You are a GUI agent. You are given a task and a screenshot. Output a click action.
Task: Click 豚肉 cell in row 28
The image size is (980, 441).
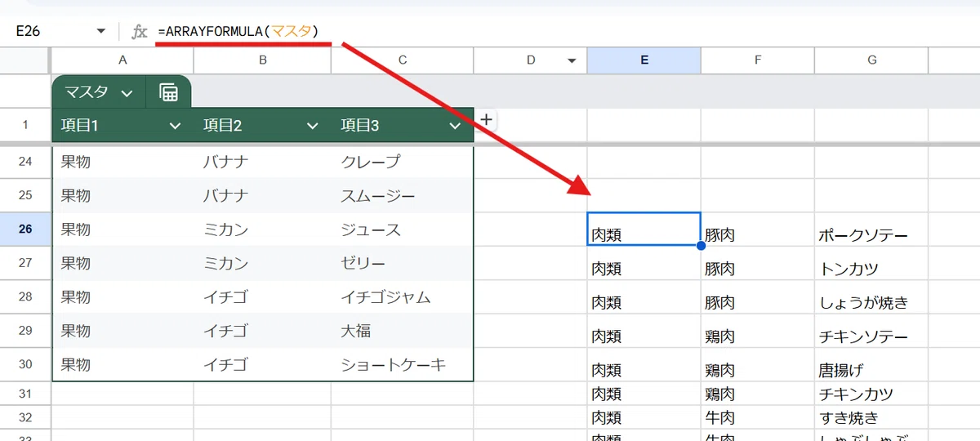[757, 297]
